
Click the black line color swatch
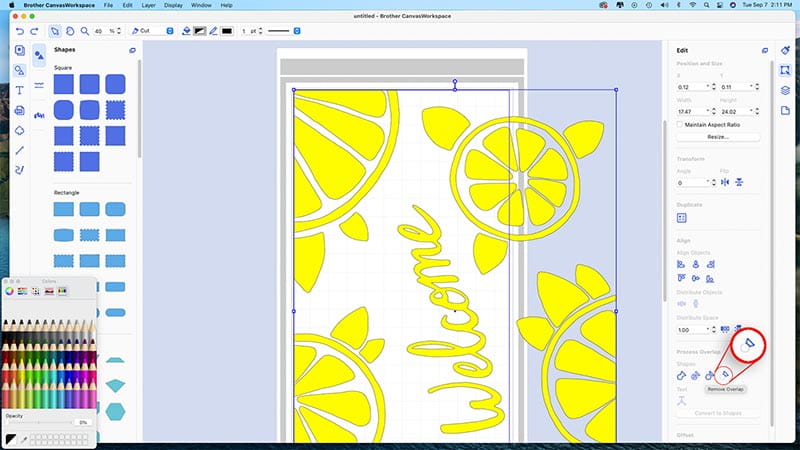tap(227, 31)
